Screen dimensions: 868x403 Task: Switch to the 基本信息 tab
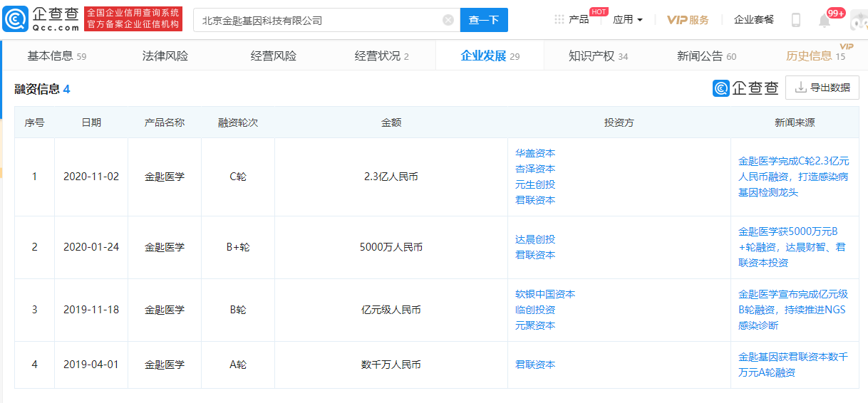coord(56,56)
